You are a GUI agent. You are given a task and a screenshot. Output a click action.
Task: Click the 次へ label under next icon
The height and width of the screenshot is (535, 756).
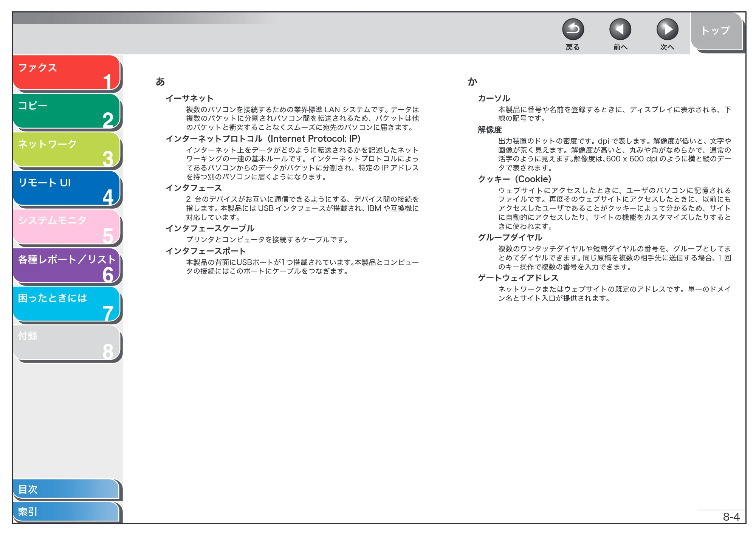pyautogui.click(x=667, y=47)
